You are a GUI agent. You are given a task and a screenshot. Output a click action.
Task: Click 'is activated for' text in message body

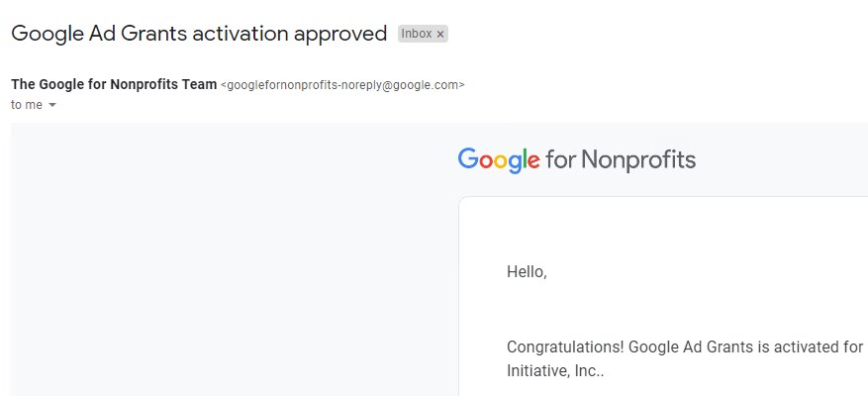click(810, 347)
